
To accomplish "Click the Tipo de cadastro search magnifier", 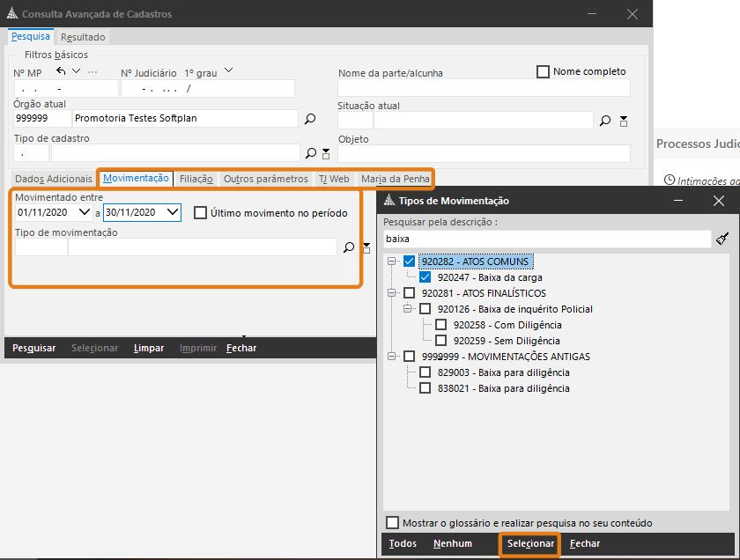I will coord(310,153).
